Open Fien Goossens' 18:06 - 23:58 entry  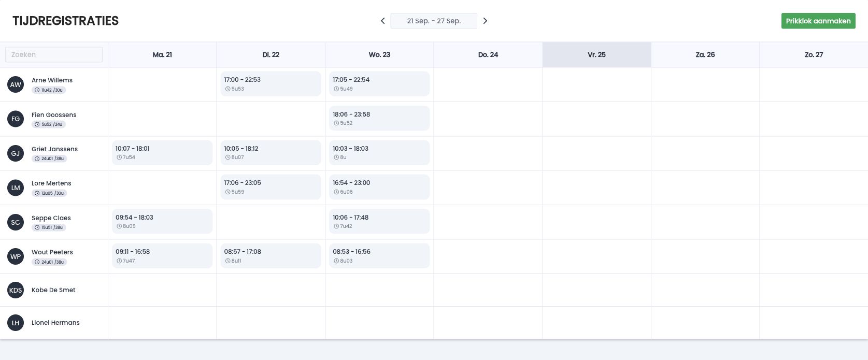point(379,118)
